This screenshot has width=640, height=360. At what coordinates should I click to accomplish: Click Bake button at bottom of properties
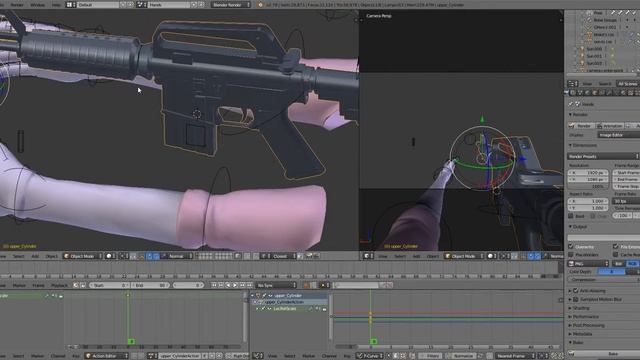(x=604, y=354)
